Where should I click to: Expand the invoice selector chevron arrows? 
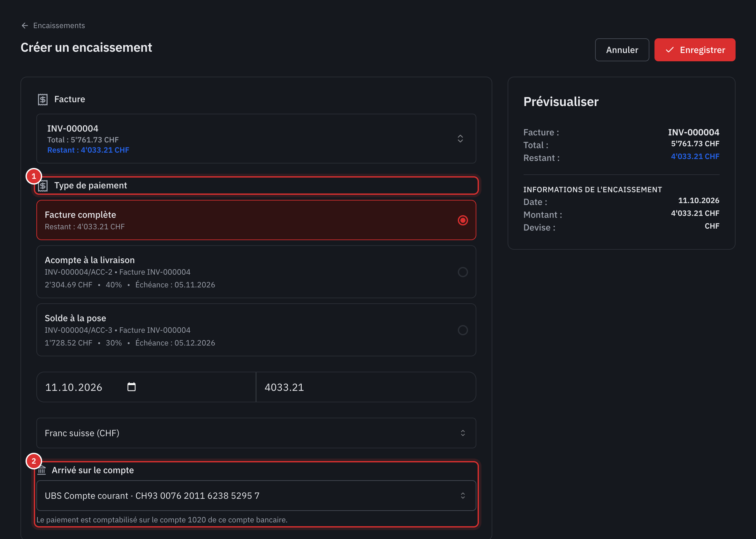pos(460,139)
